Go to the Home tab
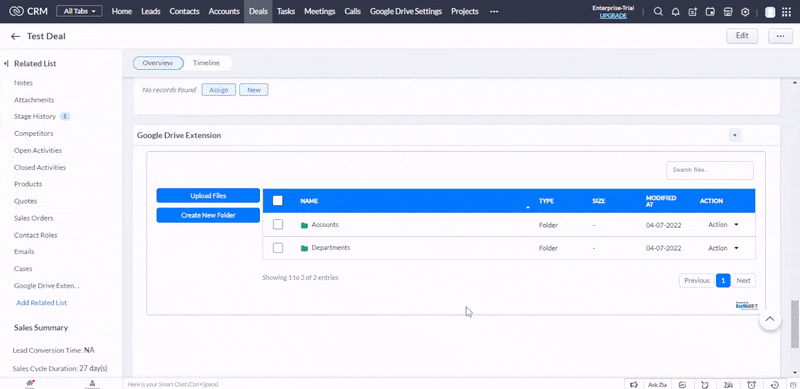 click(121, 11)
